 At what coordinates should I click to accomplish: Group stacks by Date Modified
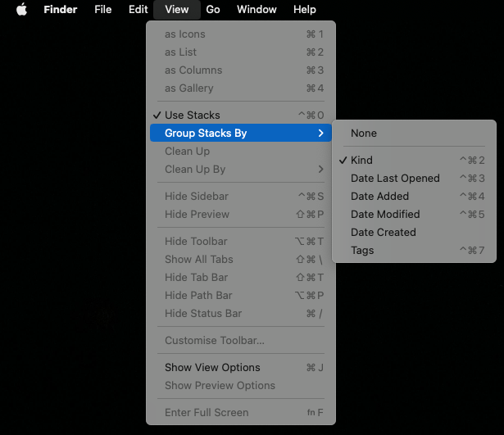385,215
